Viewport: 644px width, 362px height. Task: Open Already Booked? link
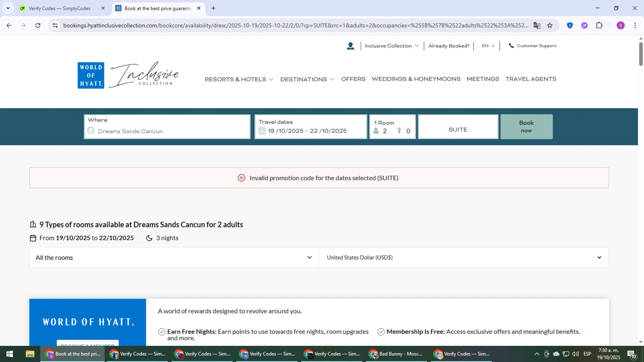pos(449,46)
